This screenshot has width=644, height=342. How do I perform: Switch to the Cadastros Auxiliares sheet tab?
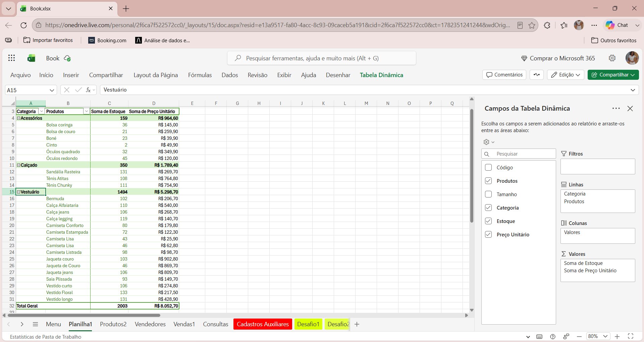pos(263,324)
